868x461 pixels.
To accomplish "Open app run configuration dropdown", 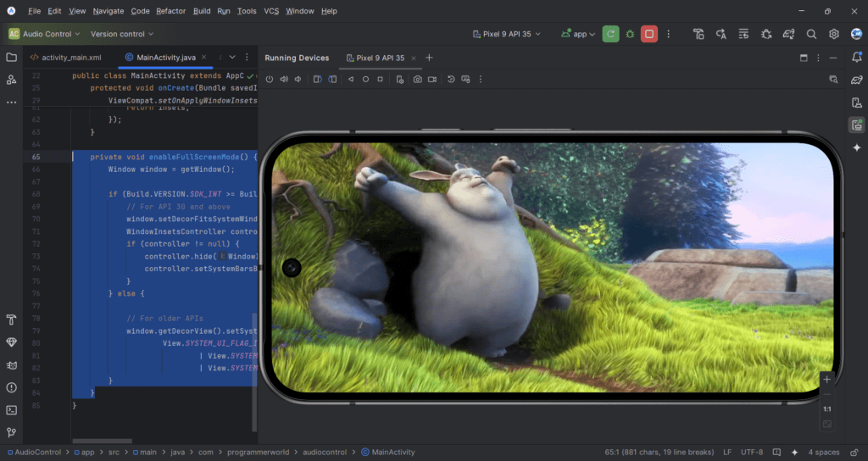I will click(x=578, y=34).
